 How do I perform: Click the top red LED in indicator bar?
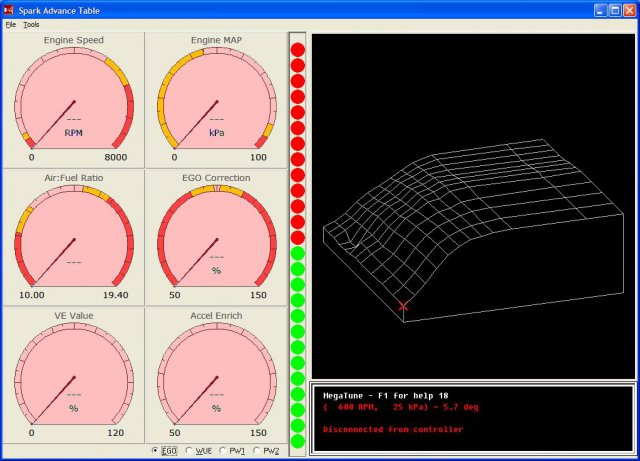tap(297, 49)
